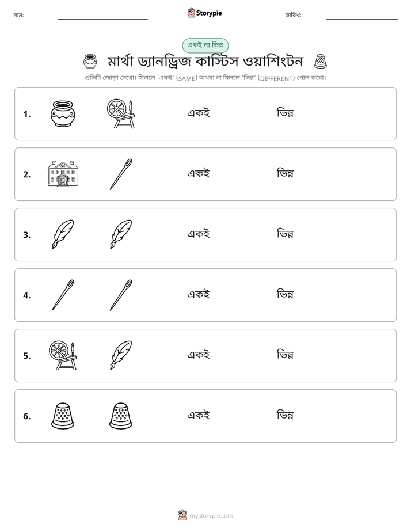This screenshot has width=411, height=532.
Task: Click the clay pot picture in row 1
Action: [x=63, y=113]
